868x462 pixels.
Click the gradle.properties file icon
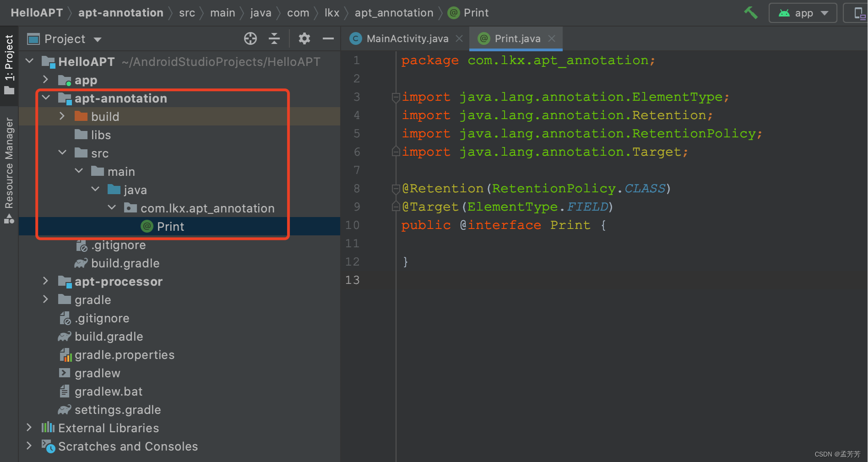(65, 355)
